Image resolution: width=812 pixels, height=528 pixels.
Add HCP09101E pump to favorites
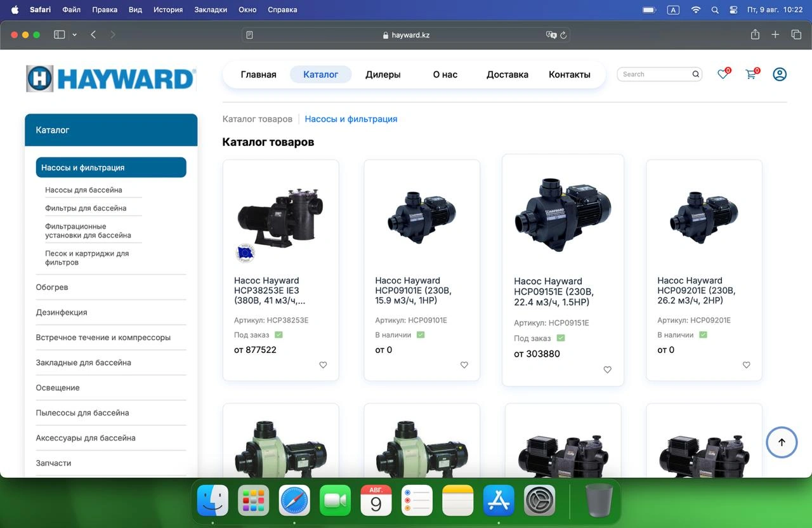tap(464, 365)
